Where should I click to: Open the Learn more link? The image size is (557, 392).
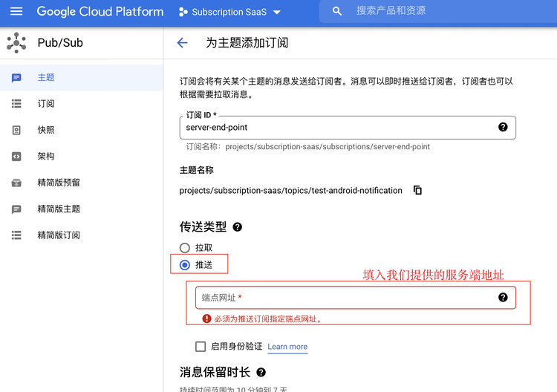point(287,347)
